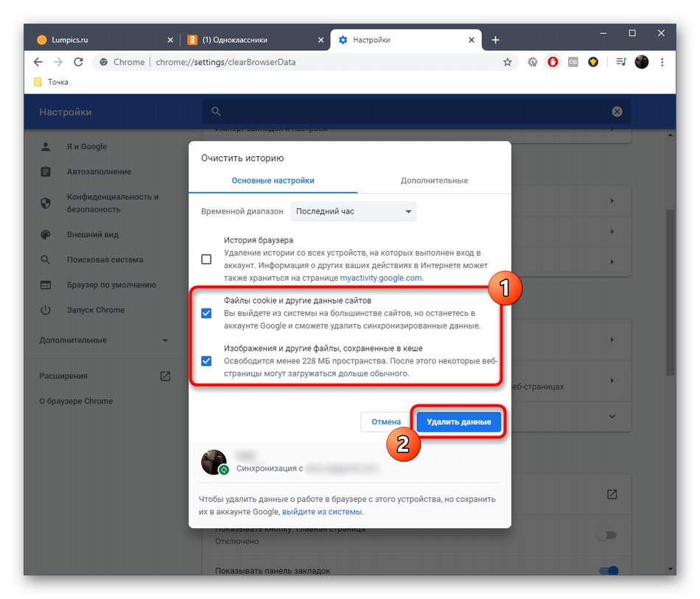Open О браузере Chrome page
The height and width of the screenshot is (599, 700).
[x=76, y=401]
